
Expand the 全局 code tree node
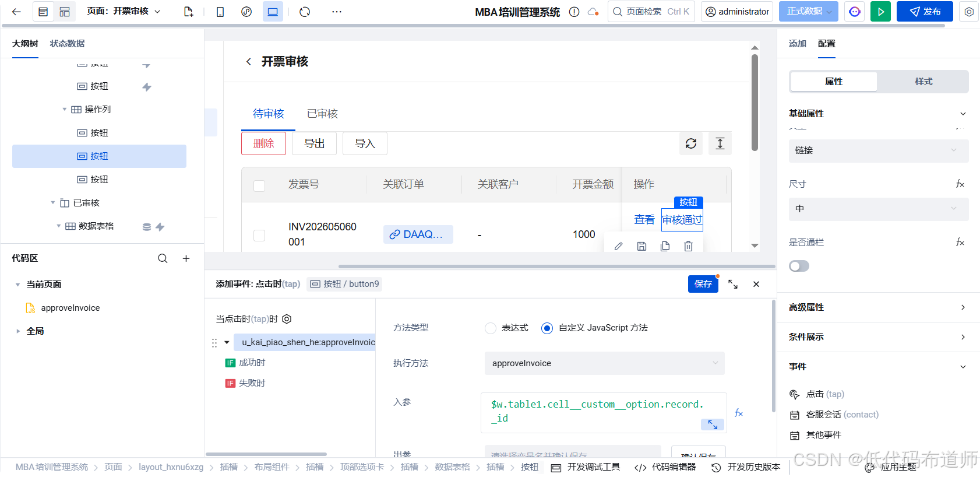[18, 331]
